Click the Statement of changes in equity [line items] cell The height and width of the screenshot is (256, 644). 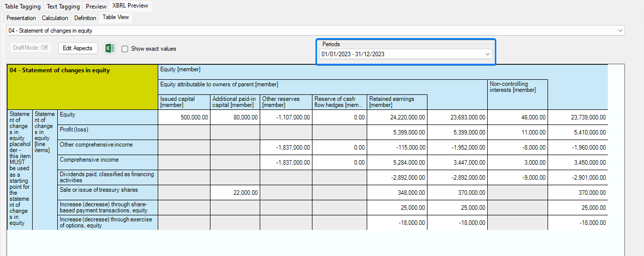tap(45, 170)
